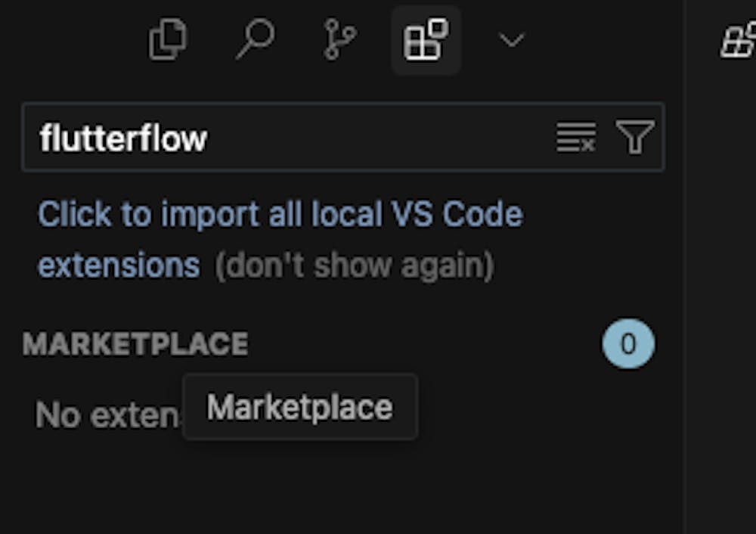Expand the additional views chevron

[x=511, y=41]
